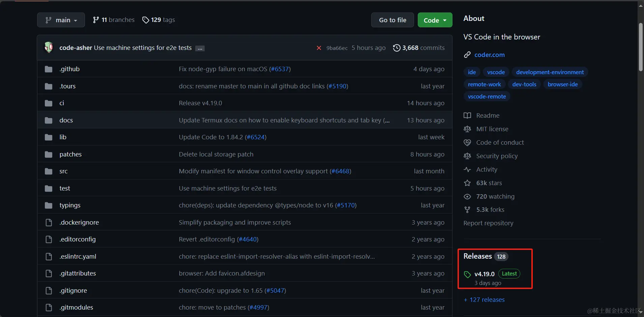Click the .editorconfig file icon
644x317 pixels.
coord(49,239)
